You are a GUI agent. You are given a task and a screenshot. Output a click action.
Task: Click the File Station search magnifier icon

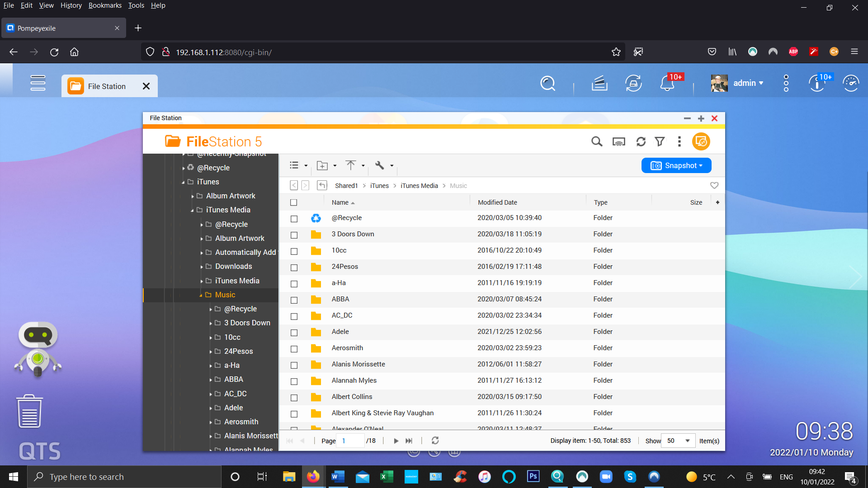click(x=597, y=142)
